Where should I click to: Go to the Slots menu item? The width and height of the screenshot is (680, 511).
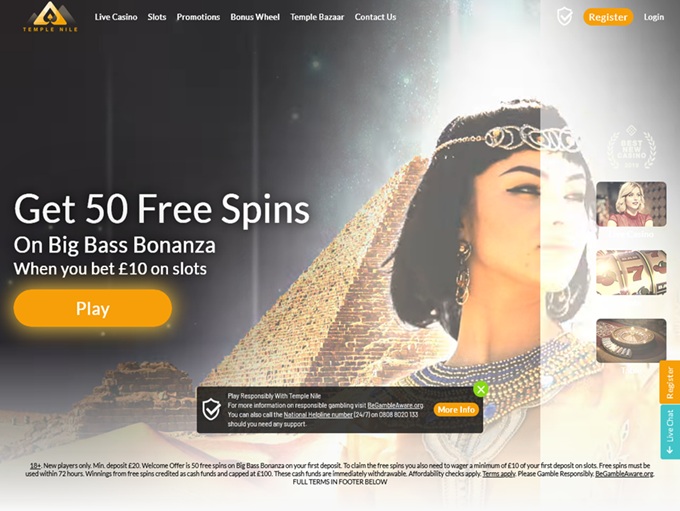[x=157, y=17]
